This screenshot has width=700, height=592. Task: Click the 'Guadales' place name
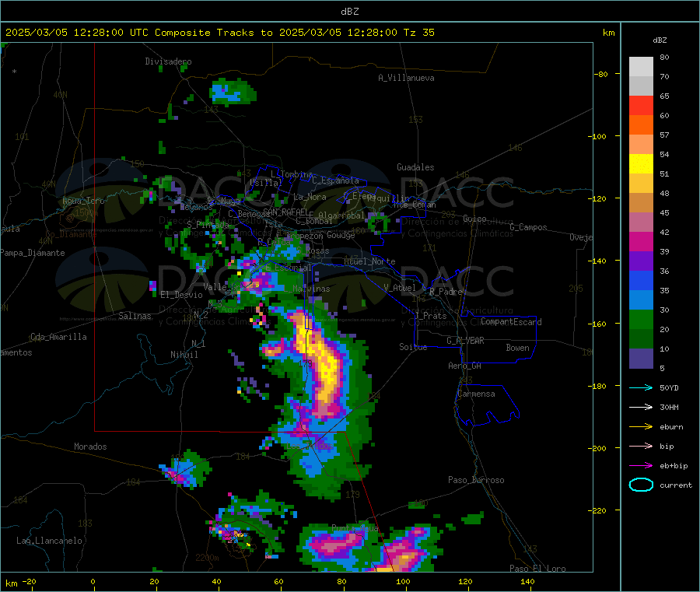(415, 167)
